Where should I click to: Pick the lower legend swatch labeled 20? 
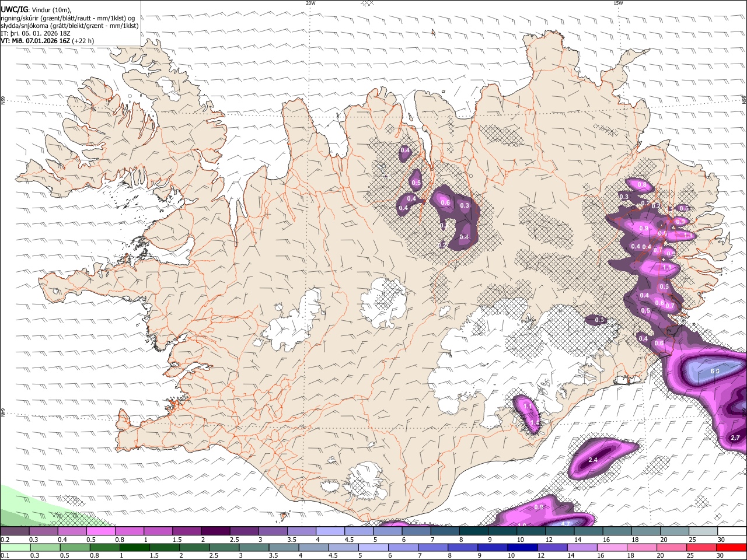[x=672, y=547]
